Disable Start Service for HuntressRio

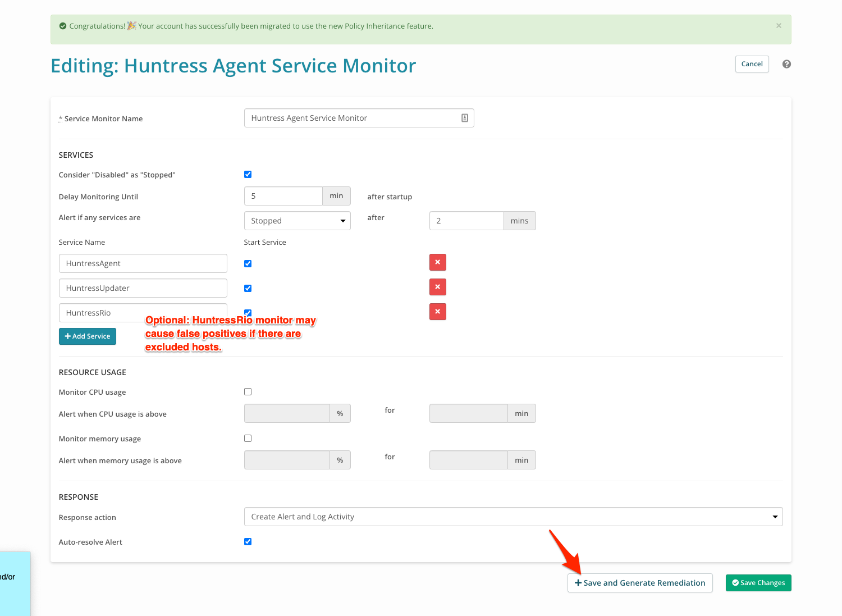pyautogui.click(x=248, y=313)
